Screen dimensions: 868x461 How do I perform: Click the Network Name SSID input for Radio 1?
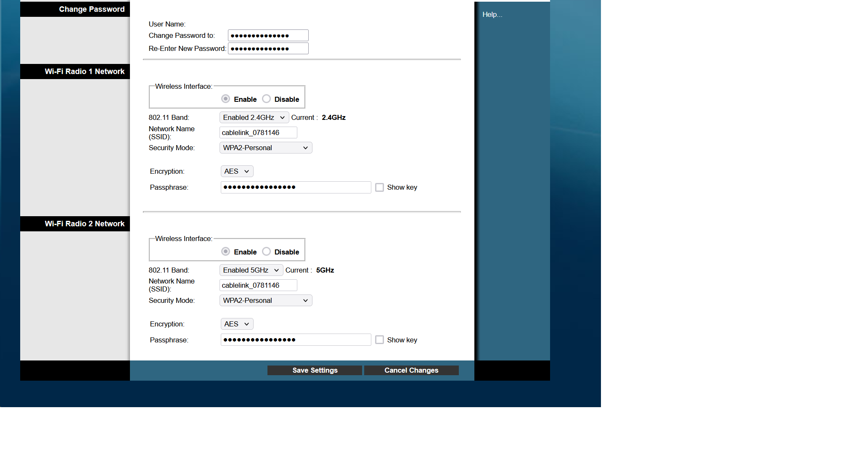pos(258,132)
